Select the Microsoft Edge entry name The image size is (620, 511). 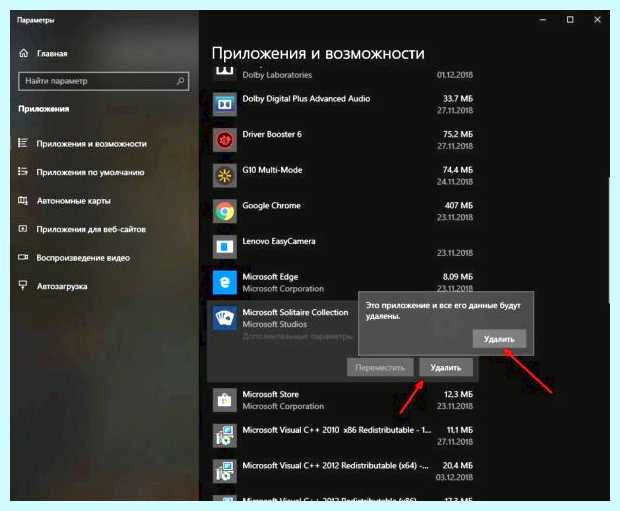[270, 276]
